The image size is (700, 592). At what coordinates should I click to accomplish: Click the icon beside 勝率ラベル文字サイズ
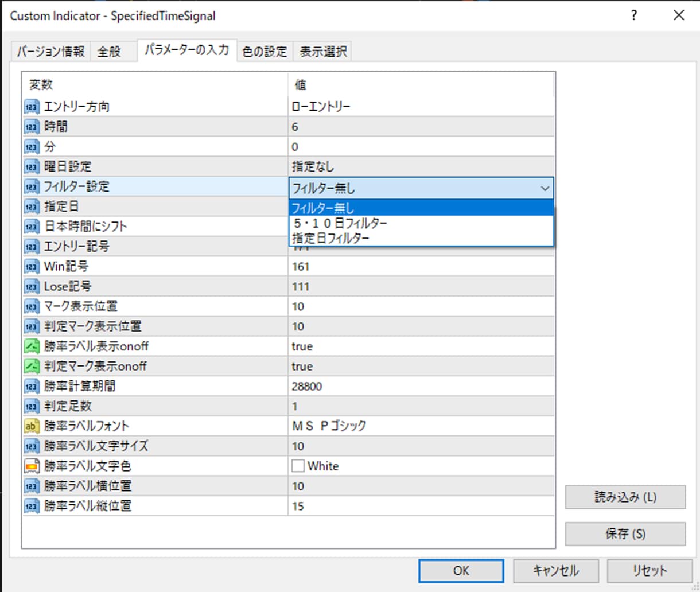click(x=32, y=446)
